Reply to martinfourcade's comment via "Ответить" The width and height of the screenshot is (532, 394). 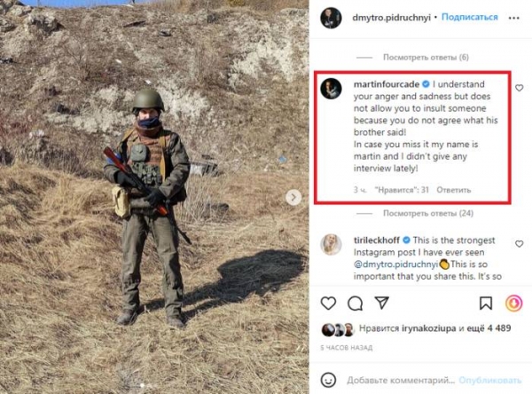point(453,190)
